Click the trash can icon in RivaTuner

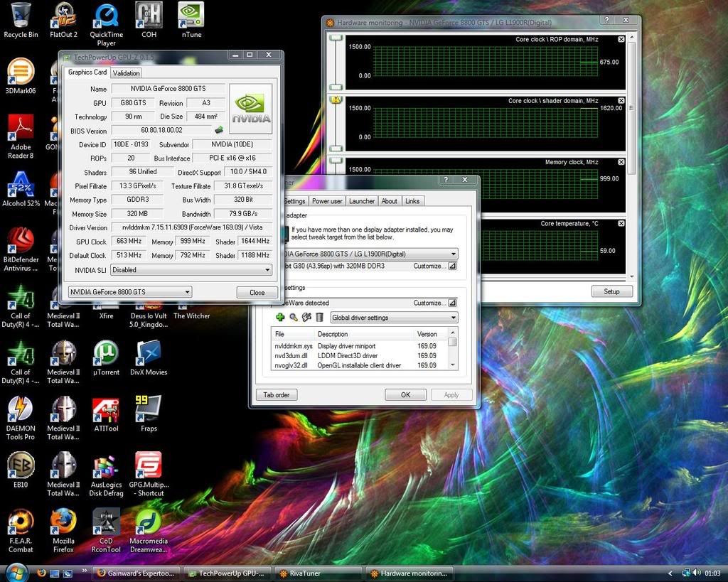(x=319, y=317)
